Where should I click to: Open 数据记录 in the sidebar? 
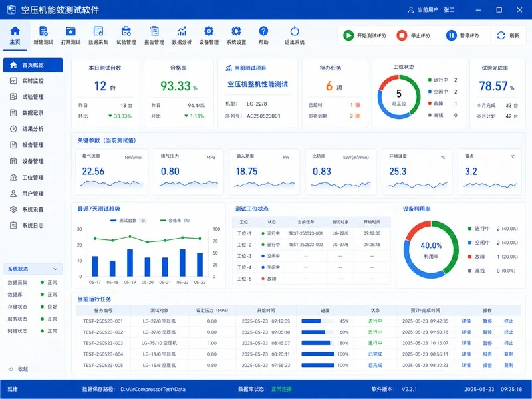(x=33, y=113)
